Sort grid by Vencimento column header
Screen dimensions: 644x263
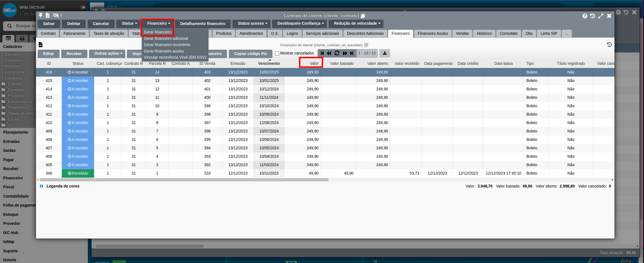(269, 63)
